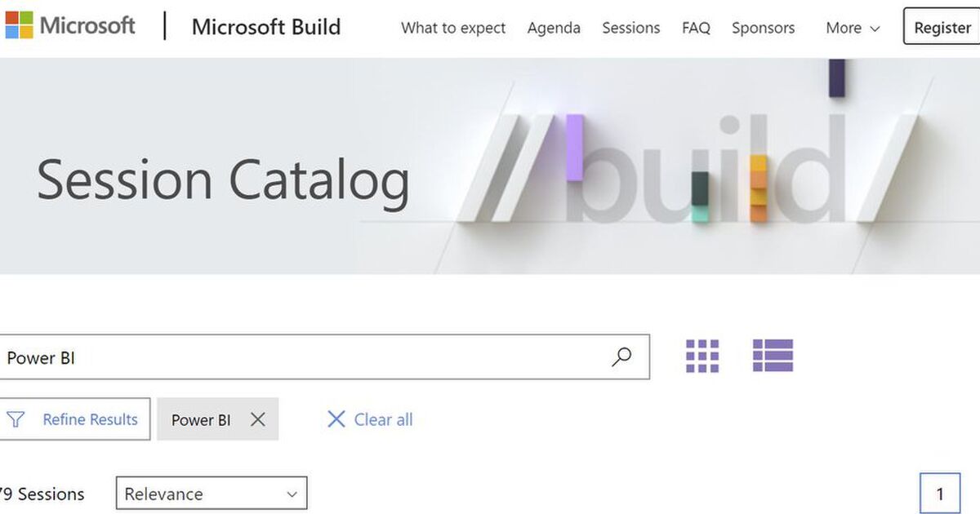This screenshot has width=980, height=514.
Task: Click the Register button
Action: [x=942, y=27]
